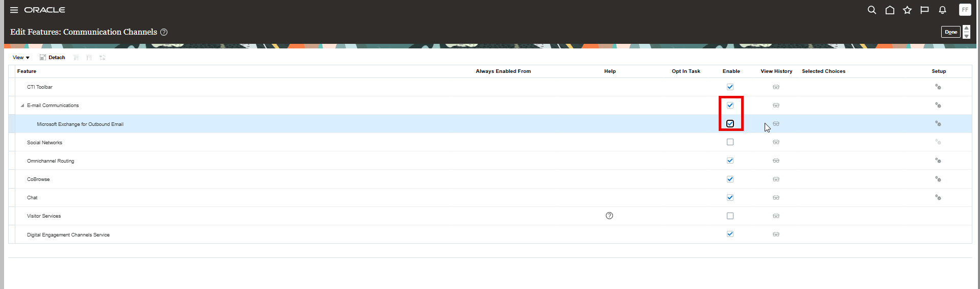Collapse the E-mail Communications tree node
This screenshot has height=289, width=980.
(22, 106)
